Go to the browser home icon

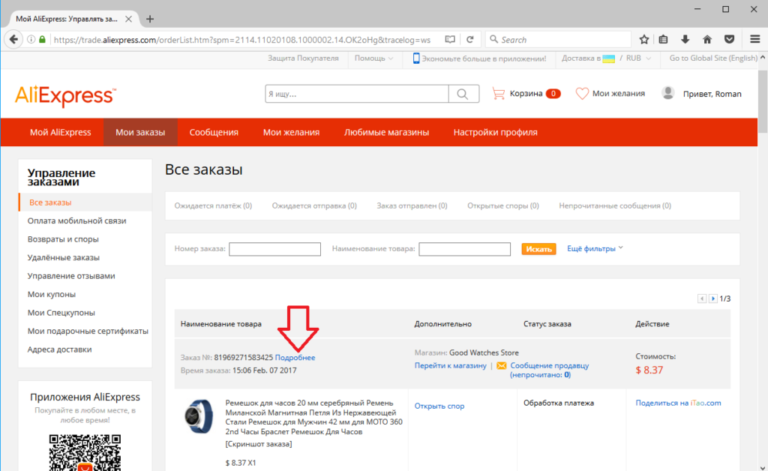click(x=707, y=40)
